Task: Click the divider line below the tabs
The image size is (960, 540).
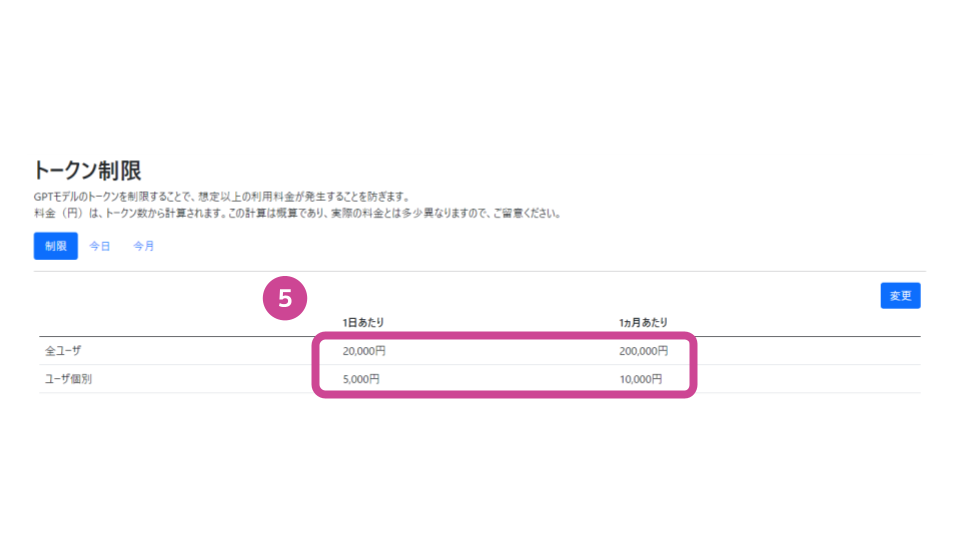Action: [479, 271]
